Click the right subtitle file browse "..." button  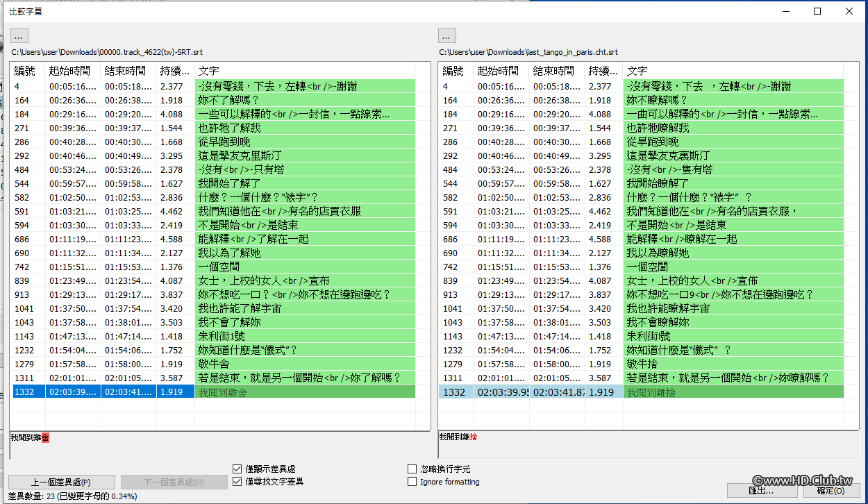[446, 35]
